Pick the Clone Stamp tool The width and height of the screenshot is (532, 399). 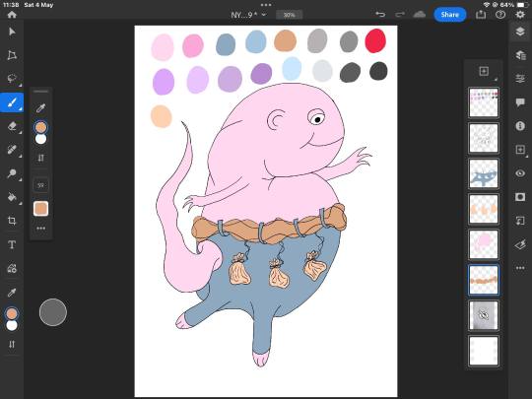coord(12,173)
